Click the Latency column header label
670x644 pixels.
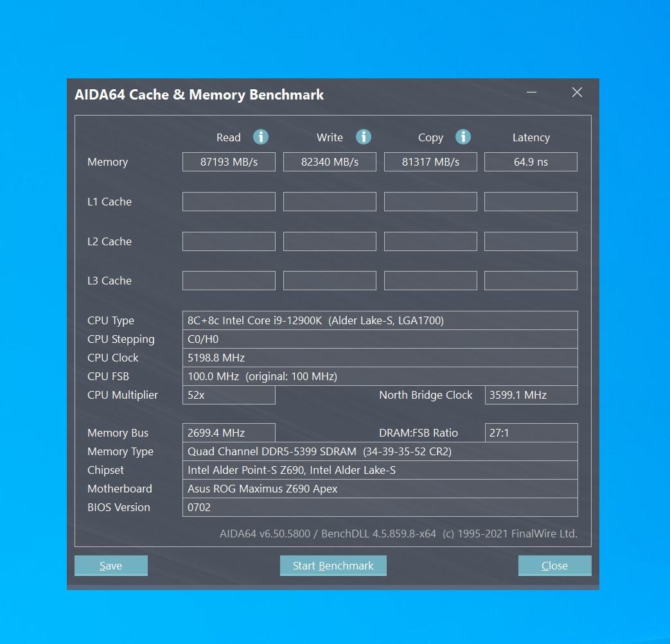tap(531, 138)
